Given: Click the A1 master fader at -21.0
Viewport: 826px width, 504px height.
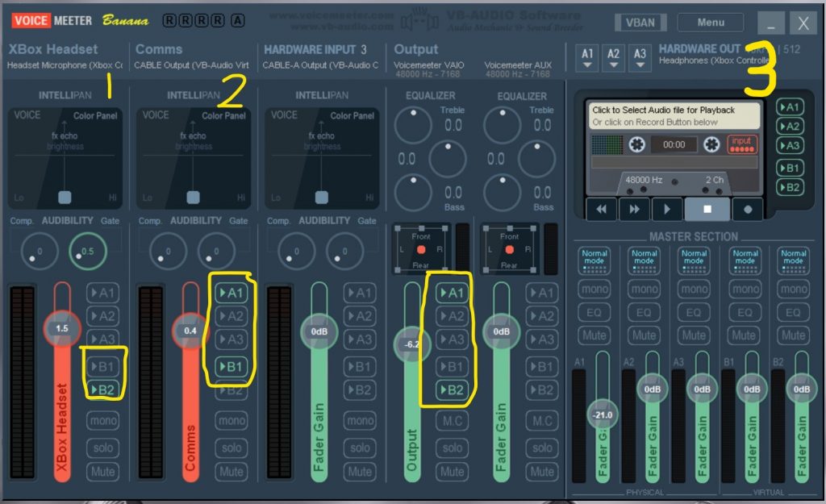Looking at the screenshot, I should 603,415.
